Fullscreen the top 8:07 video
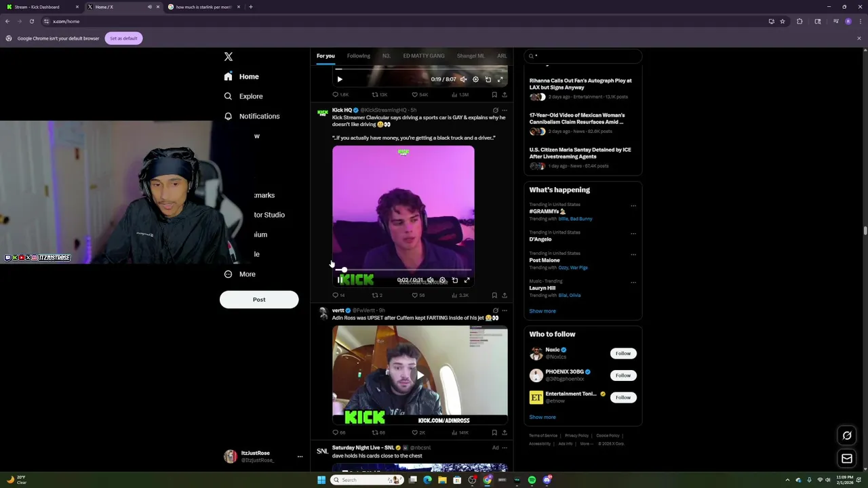Image resolution: width=868 pixels, height=488 pixels. pyautogui.click(x=500, y=79)
